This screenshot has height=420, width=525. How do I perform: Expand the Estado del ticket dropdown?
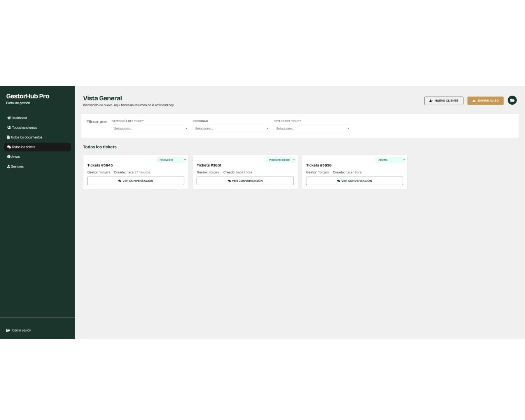[312, 128]
